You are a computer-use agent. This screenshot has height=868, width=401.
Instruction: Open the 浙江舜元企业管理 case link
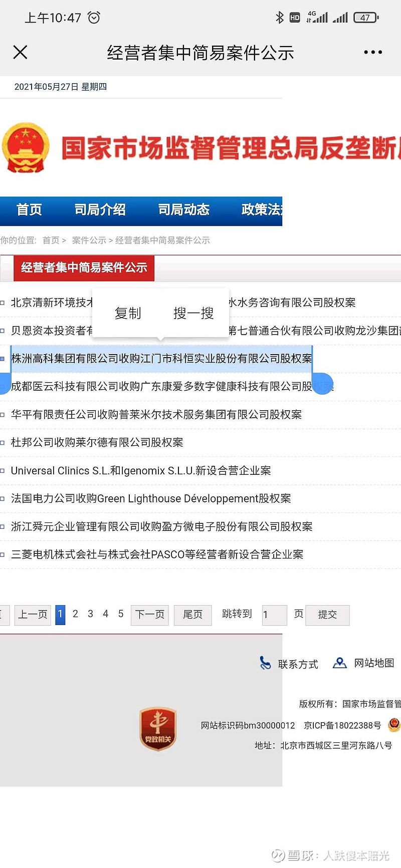pyautogui.click(x=161, y=527)
